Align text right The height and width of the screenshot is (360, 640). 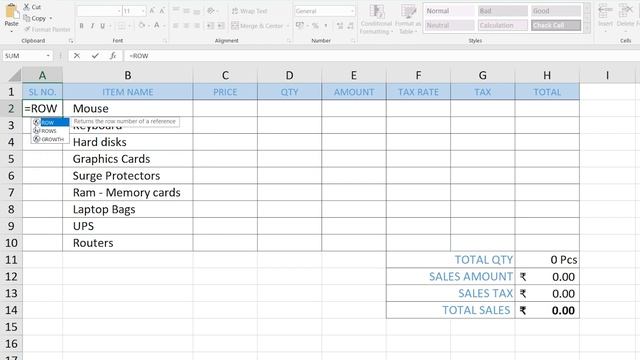[197, 26]
